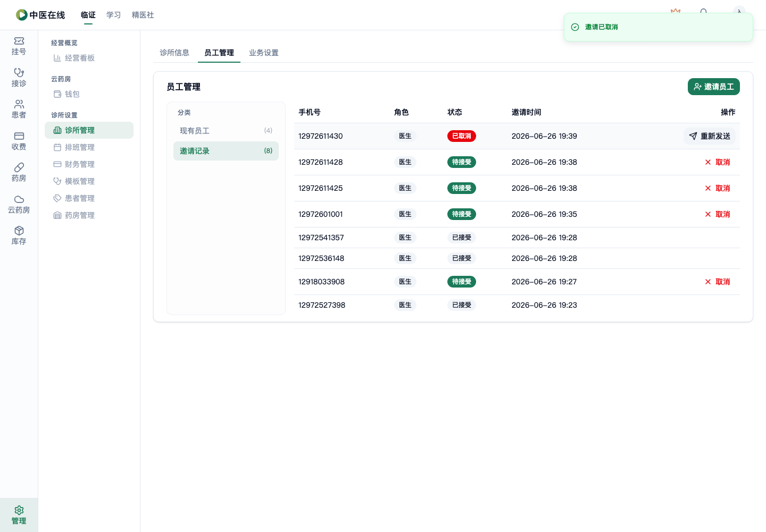Click the 财务管理 card icon

[x=57, y=164]
